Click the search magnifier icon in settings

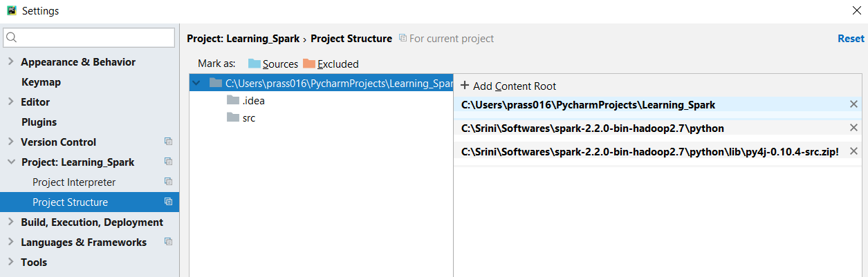click(x=12, y=37)
